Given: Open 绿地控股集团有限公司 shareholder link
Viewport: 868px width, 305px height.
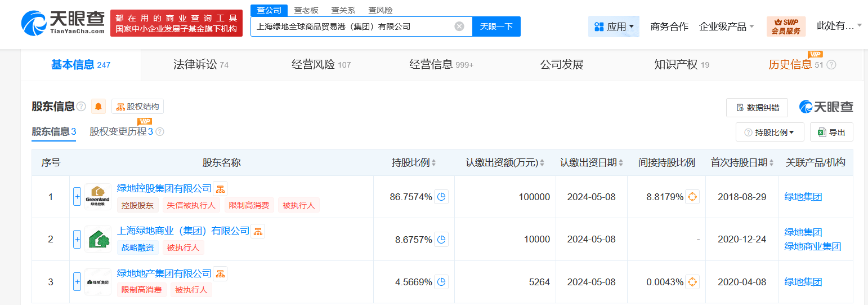Looking at the screenshot, I should tap(164, 189).
